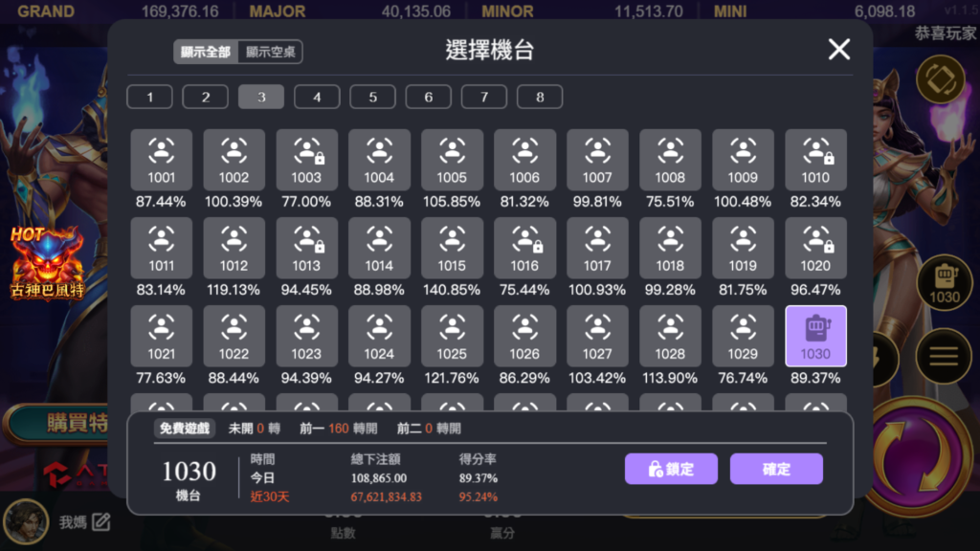Close the 選擇機台 dialog
Screen dimensions: 980x551
838,49
